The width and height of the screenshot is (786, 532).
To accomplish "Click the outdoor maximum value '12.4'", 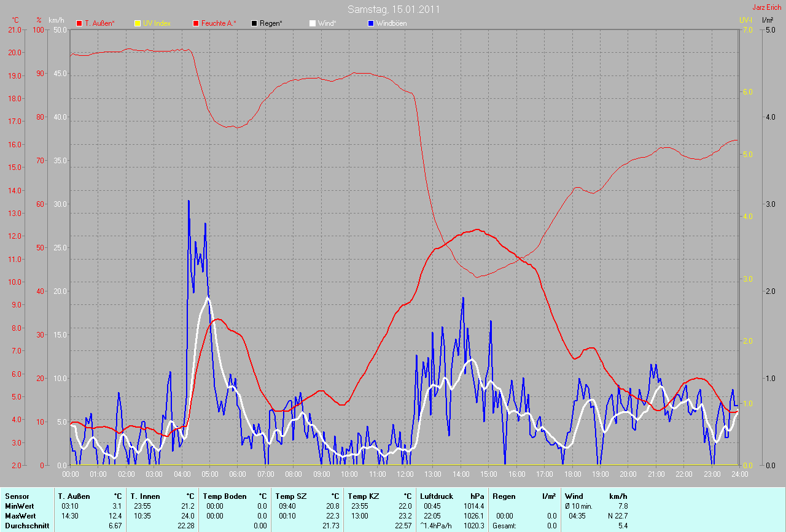I will click(115, 515).
